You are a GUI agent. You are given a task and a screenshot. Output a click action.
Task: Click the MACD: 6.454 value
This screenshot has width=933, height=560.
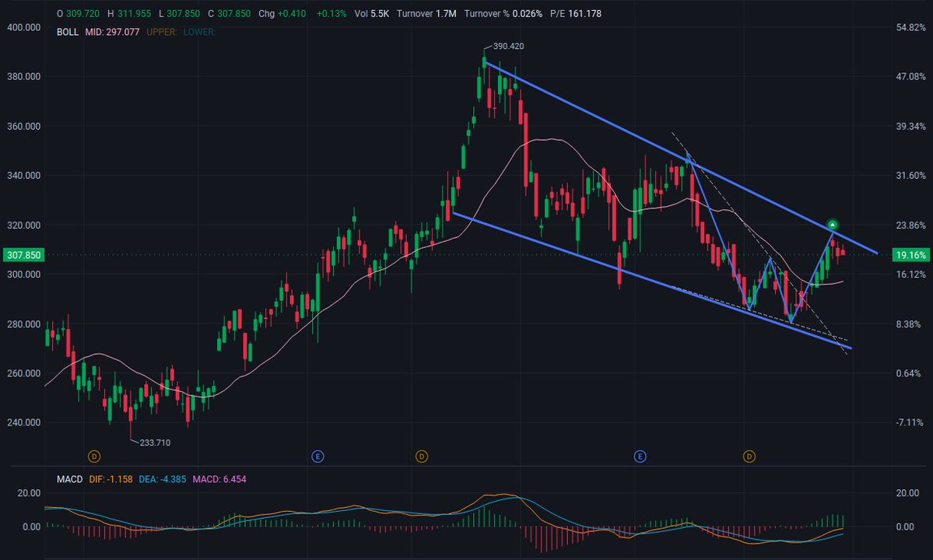click(x=219, y=479)
